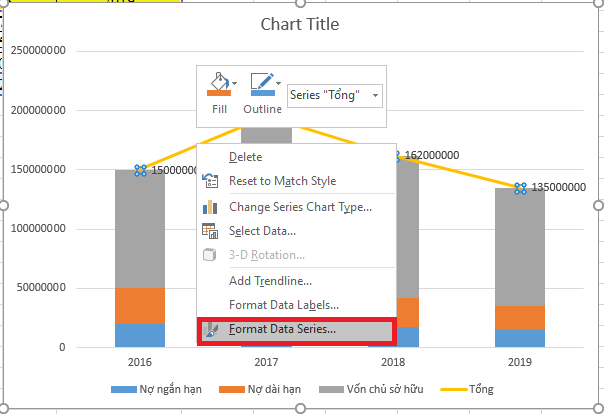Choose Add Trendline from the context menu
This screenshot has width=604, height=414.
pos(270,281)
